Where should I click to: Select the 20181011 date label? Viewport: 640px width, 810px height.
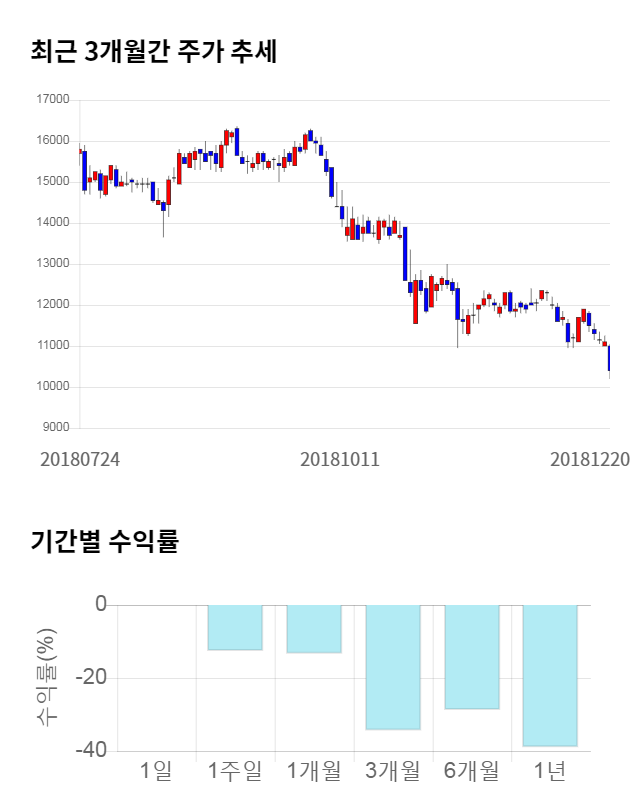pyautogui.click(x=340, y=459)
